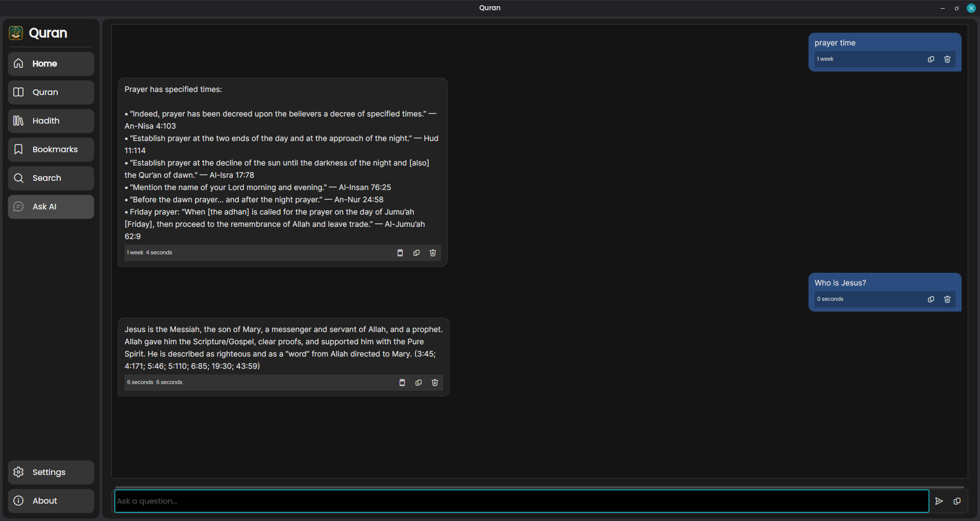The image size is (980, 521).
Task: Click the book icon under the prayer times answer
Action: (400, 253)
